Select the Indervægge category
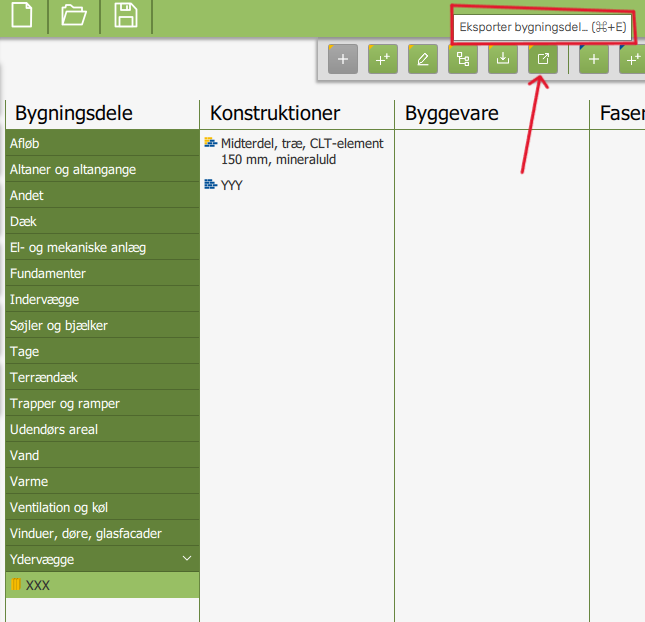 [102, 299]
